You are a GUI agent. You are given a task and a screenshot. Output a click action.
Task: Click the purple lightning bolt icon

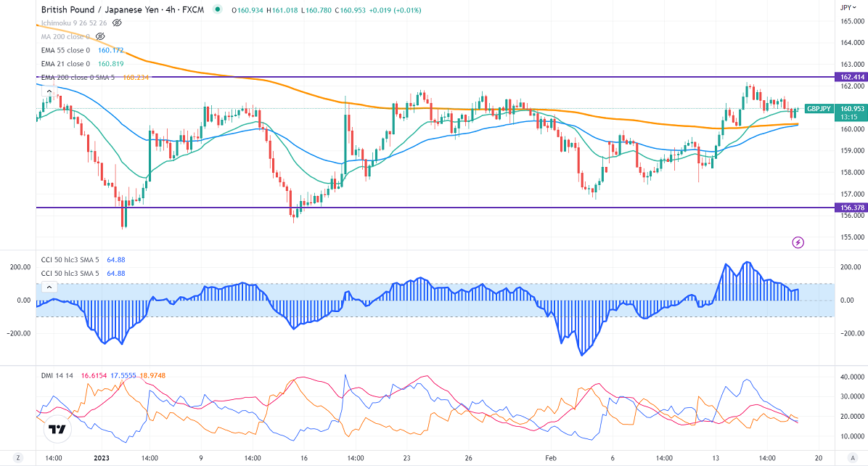[x=798, y=242]
